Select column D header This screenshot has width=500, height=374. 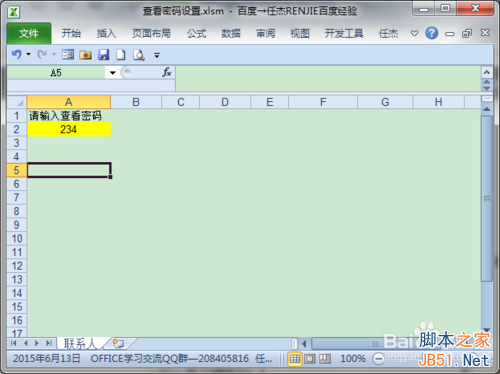225,102
